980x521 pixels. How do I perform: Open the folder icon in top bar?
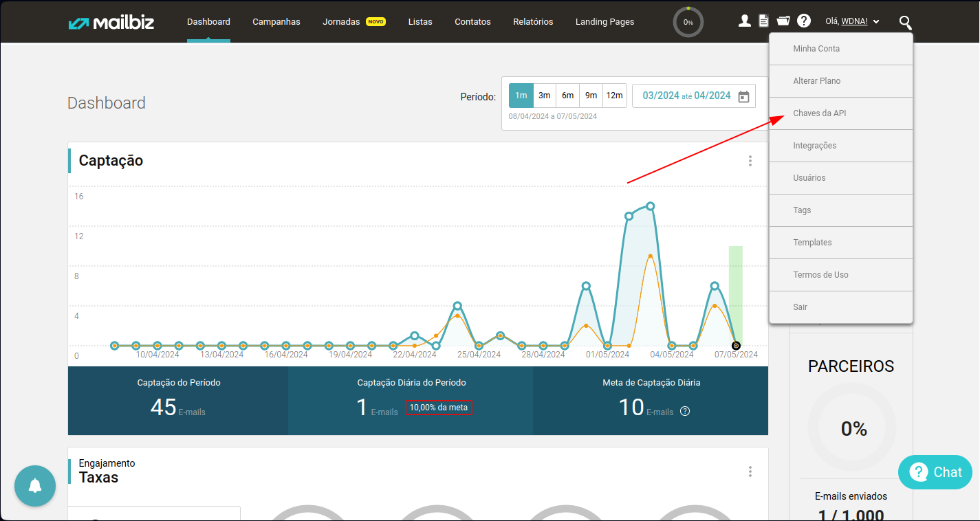tap(783, 21)
